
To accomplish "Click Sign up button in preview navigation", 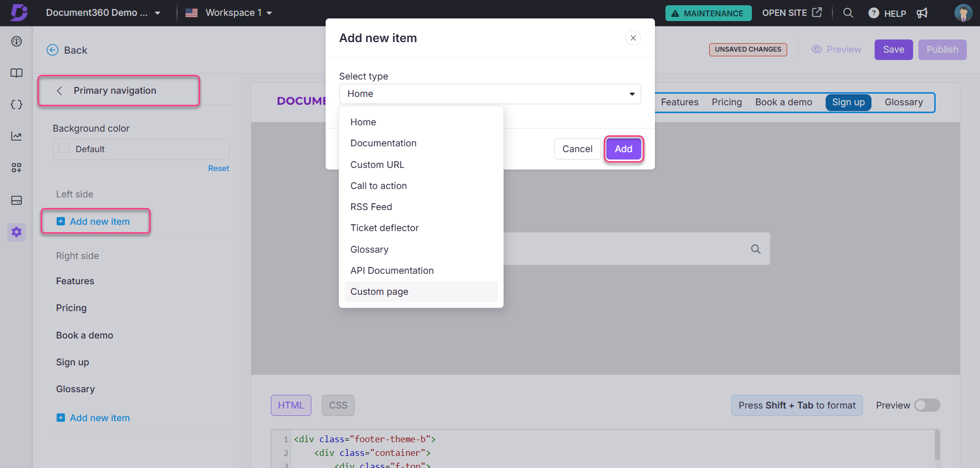I will pyautogui.click(x=848, y=102).
